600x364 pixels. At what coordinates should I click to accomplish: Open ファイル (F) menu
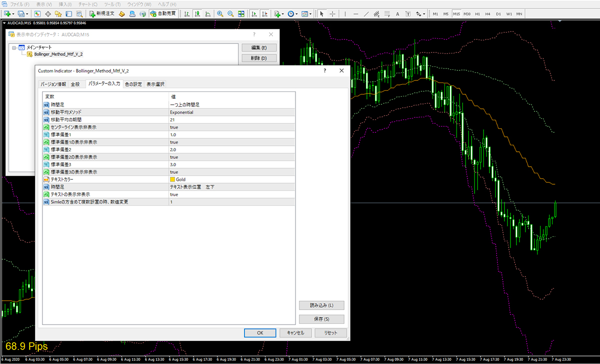(x=20, y=4)
